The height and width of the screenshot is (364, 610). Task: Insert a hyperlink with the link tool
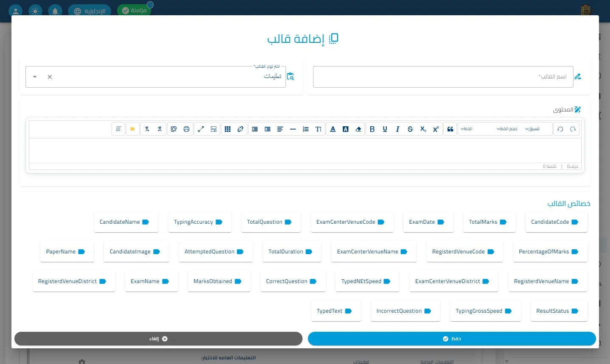[241, 129]
